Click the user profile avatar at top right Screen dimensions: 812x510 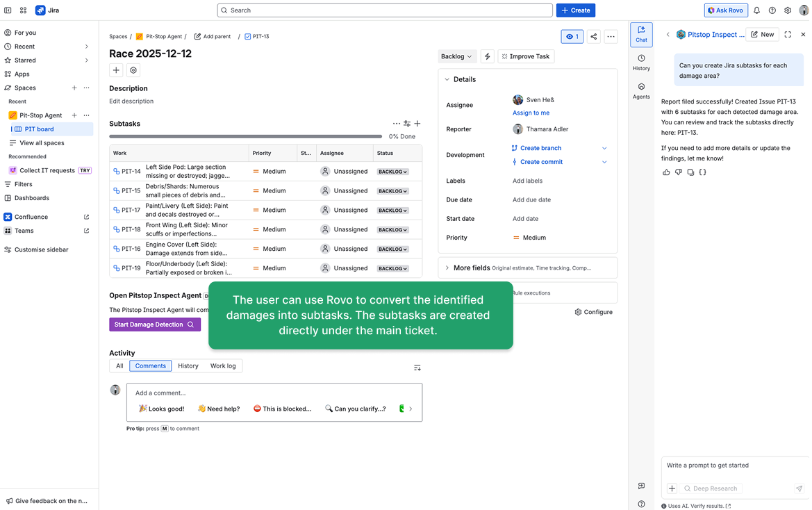[804, 10]
